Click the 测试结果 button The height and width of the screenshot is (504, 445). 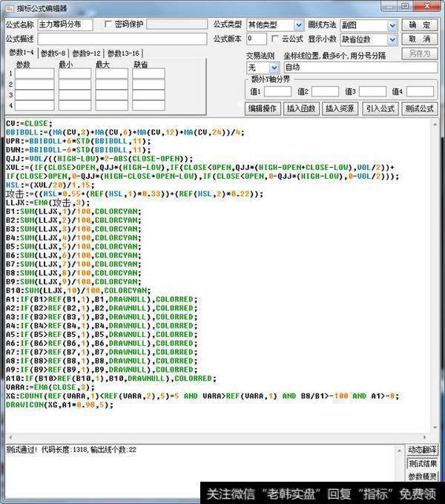tap(422, 463)
